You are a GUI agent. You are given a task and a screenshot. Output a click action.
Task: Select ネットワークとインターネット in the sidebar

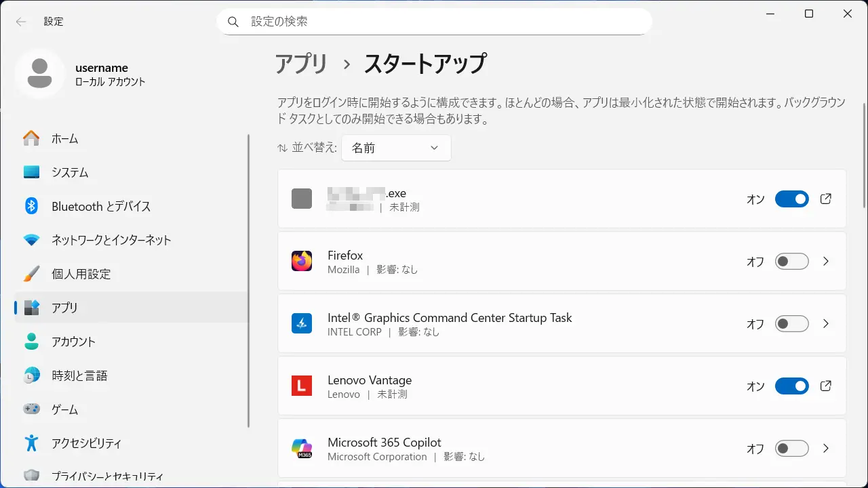point(111,240)
